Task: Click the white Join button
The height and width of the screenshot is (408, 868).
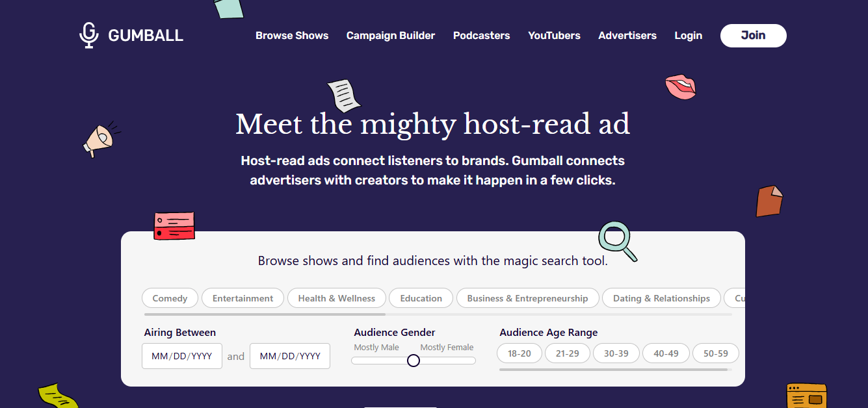Action: point(754,36)
